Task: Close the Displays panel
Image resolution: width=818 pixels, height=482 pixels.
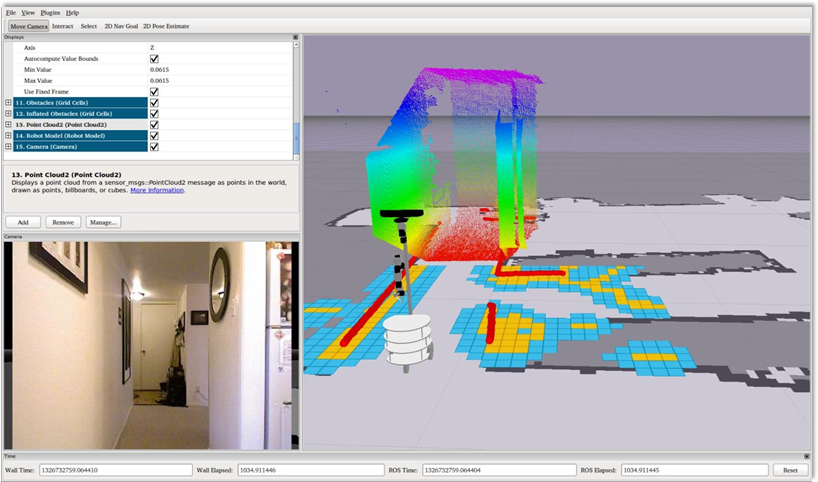Action: click(x=295, y=37)
